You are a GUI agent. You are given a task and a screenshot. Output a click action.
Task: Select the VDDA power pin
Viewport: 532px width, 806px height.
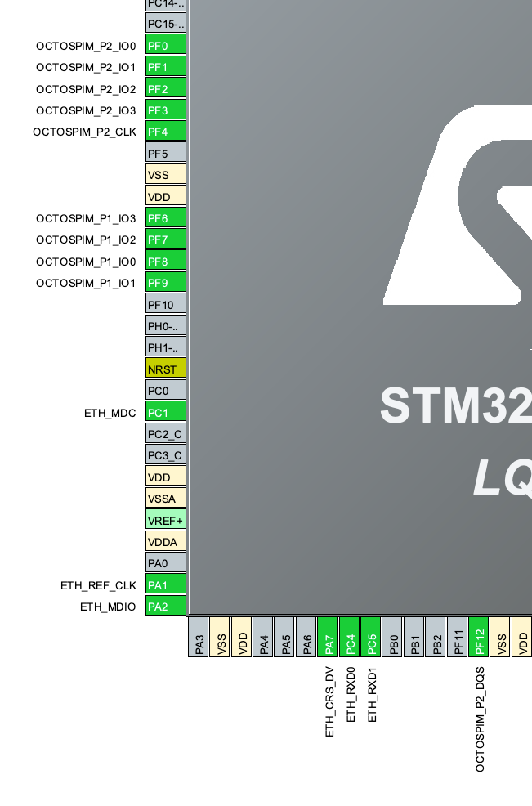click(166, 541)
